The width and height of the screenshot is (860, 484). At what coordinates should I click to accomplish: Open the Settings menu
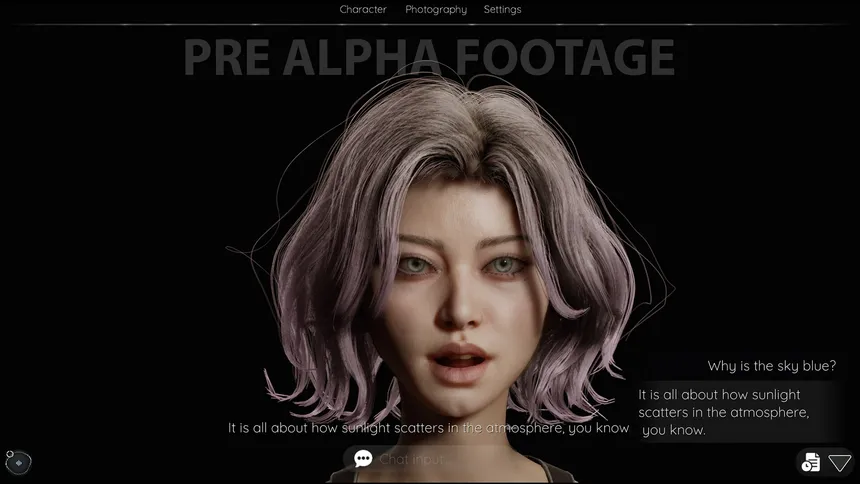pos(502,10)
